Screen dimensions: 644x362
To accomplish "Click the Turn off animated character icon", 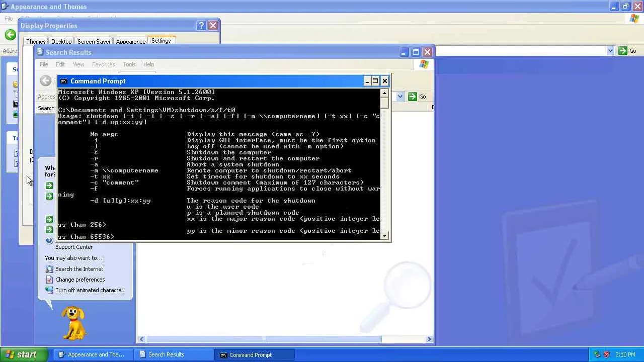I will tap(49, 290).
